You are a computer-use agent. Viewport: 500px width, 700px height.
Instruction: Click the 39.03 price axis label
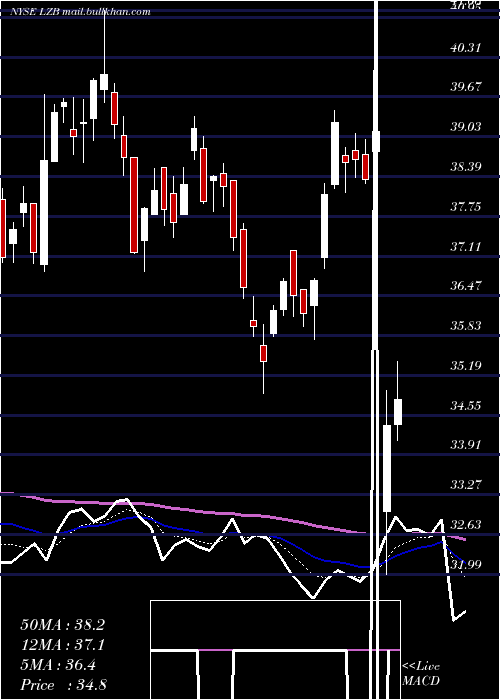click(466, 126)
